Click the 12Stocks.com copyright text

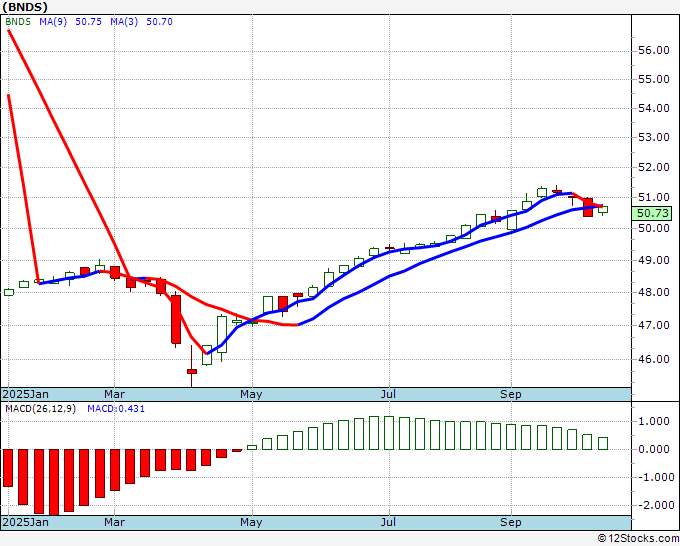pos(638,538)
